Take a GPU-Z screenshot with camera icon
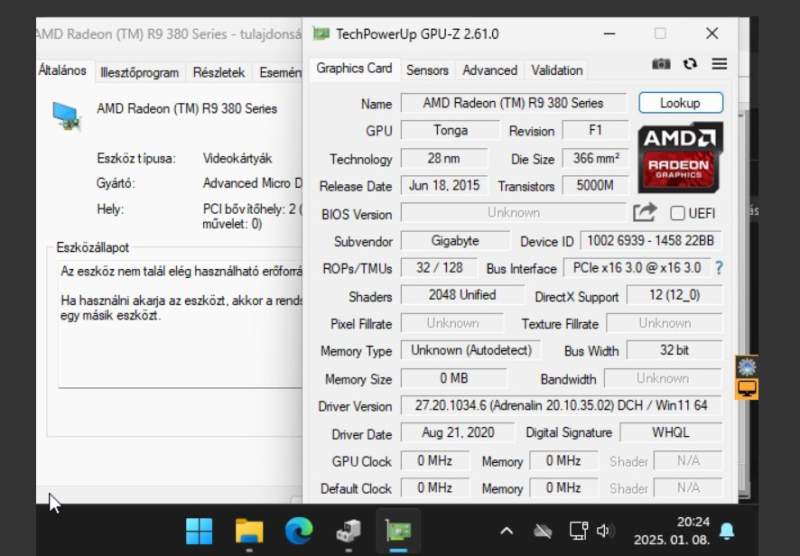 click(x=661, y=64)
